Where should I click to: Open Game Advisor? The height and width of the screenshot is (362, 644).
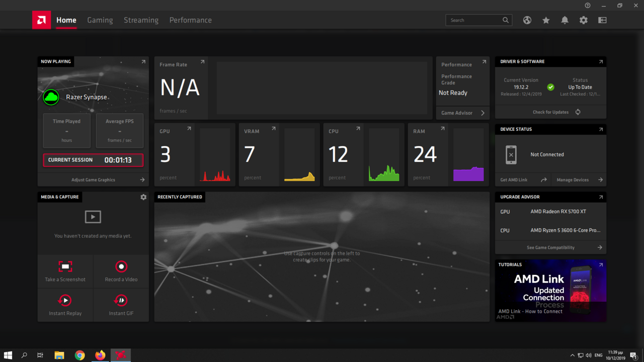tap(463, 113)
